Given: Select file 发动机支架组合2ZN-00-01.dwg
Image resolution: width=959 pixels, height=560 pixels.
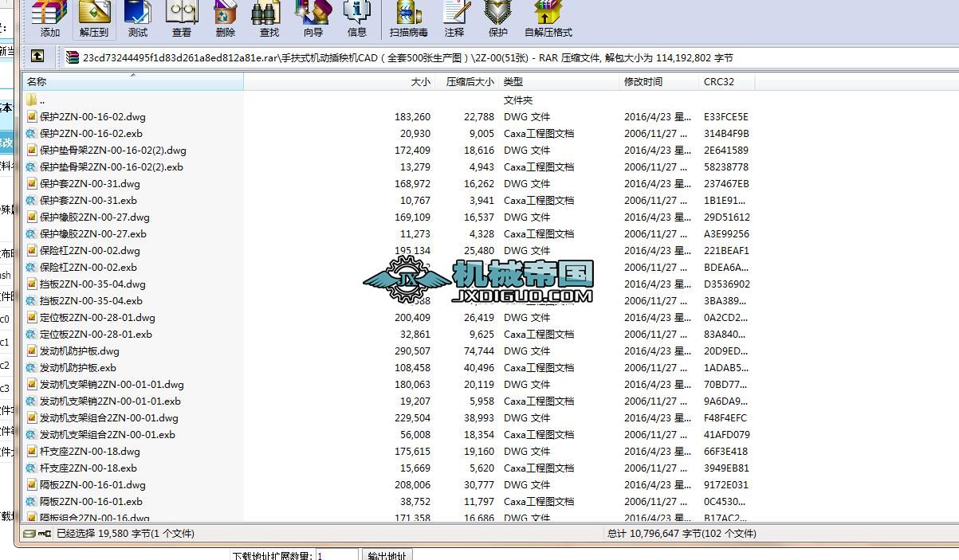Looking at the screenshot, I should tap(108, 417).
